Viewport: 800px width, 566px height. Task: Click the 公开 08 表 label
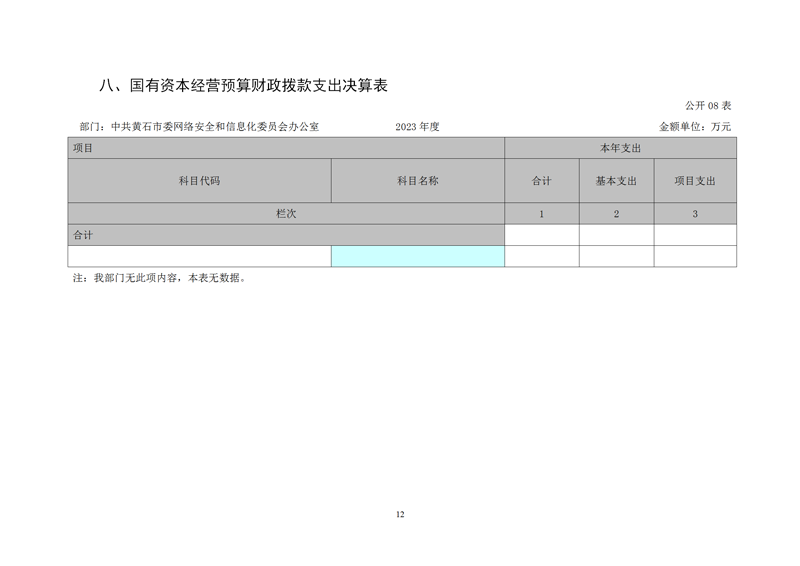pyautogui.click(x=708, y=106)
